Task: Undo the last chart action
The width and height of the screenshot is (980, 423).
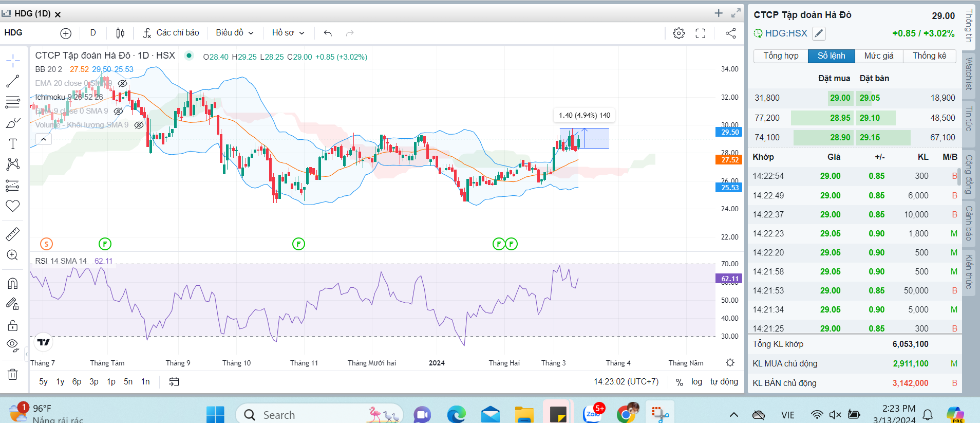Action: [x=328, y=33]
